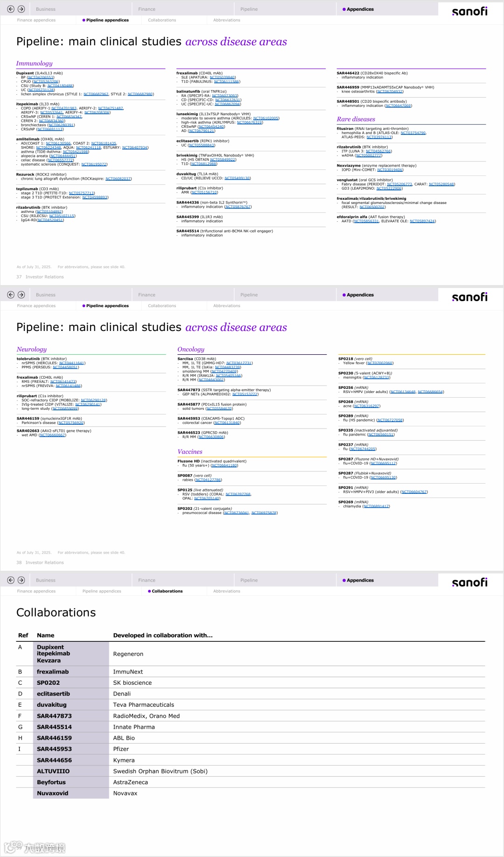504x857 pixels.
Task: Open itepekimab bronchiectasis link NCT06280391
Action: coord(61,125)
